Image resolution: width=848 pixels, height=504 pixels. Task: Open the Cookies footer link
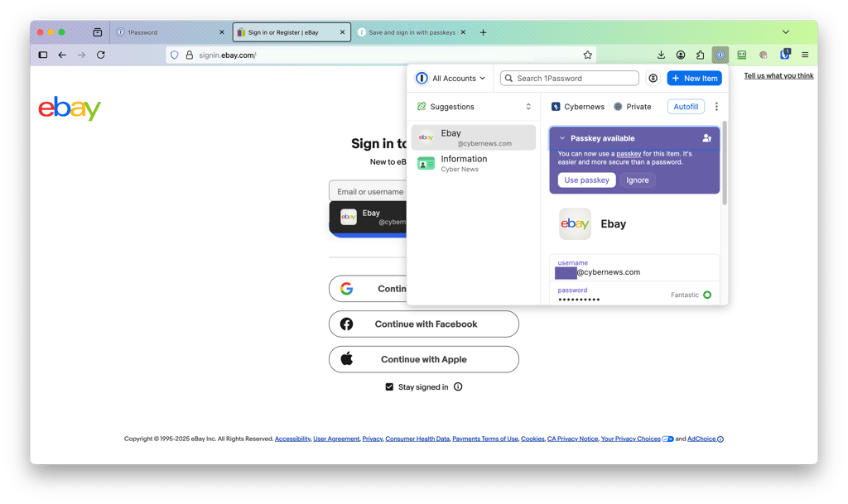coord(532,439)
